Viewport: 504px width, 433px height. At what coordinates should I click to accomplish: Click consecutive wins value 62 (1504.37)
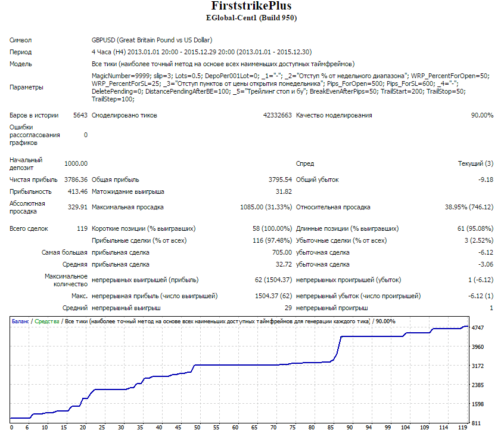point(273,280)
